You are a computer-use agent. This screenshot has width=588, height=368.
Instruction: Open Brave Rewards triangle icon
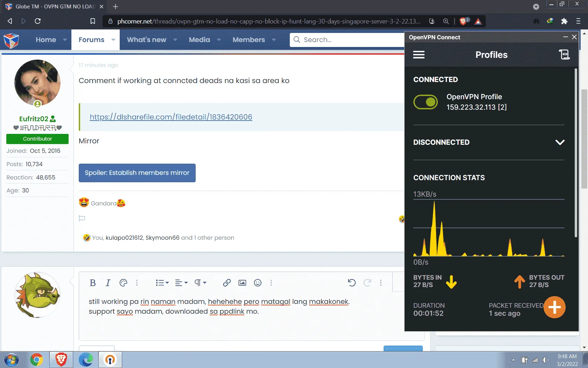[x=478, y=21]
